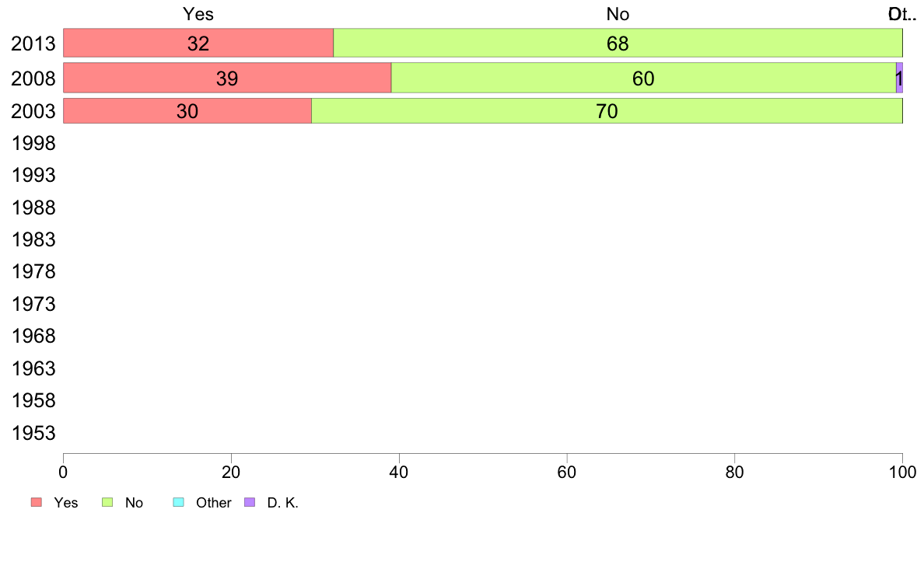924x572 pixels.
Task: Click the 2008 year axis label
Action: click(x=33, y=78)
